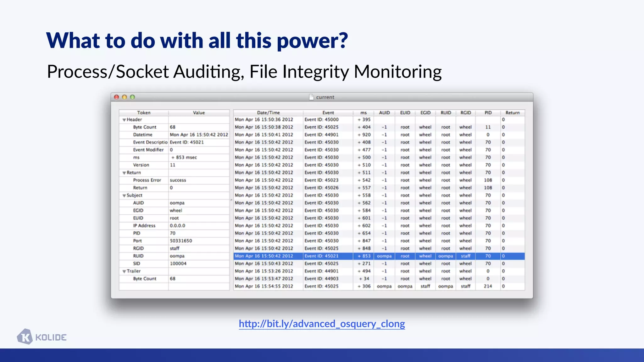
Task: Select the Version token row
Action: 174,165
